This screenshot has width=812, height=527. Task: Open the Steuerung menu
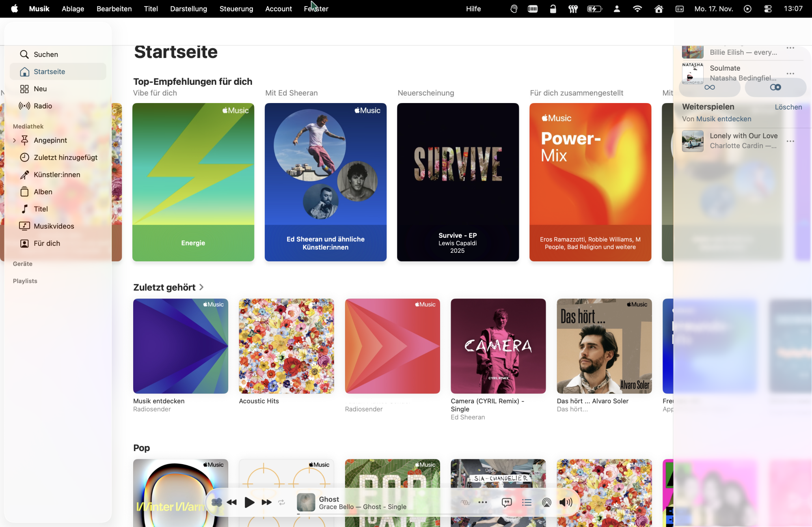click(x=236, y=9)
